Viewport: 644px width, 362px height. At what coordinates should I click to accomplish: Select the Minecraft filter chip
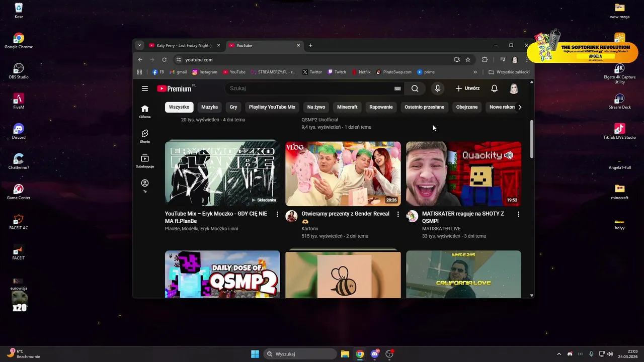coord(347,107)
